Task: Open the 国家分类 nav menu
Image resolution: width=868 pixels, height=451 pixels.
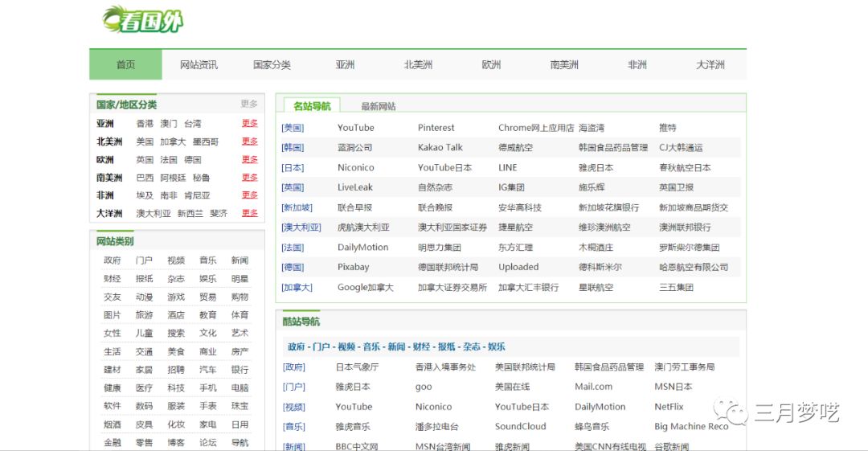Action: 272,65
